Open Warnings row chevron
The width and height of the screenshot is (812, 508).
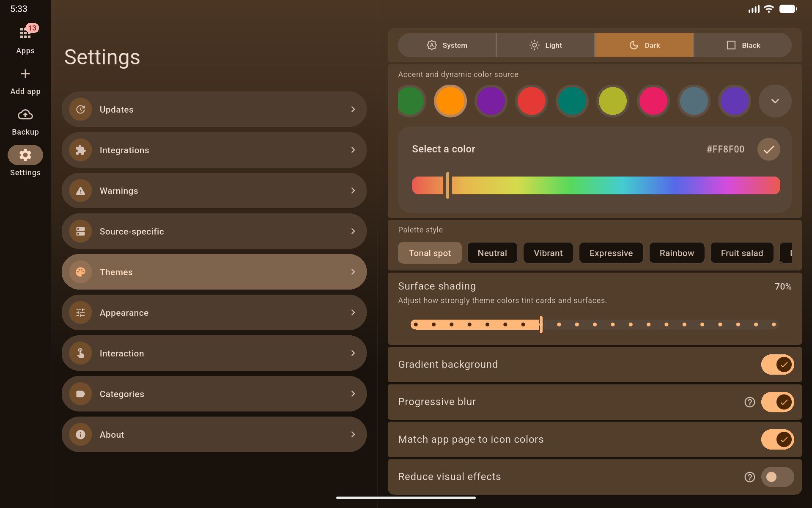[x=353, y=190]
